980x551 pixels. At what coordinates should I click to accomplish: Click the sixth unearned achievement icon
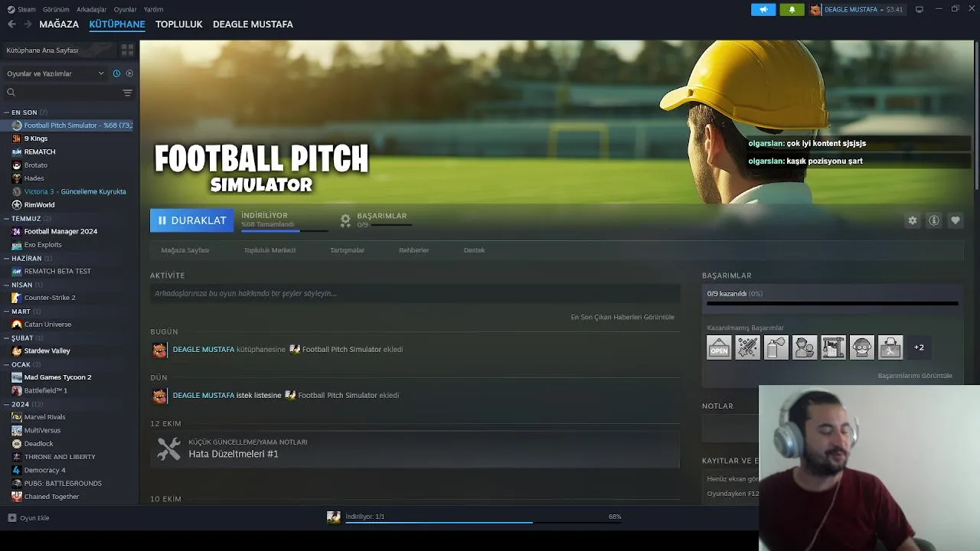[861, 347]
